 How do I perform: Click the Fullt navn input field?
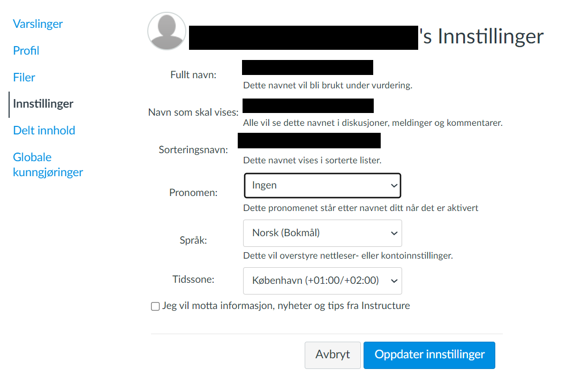click(x=307, y=67)
